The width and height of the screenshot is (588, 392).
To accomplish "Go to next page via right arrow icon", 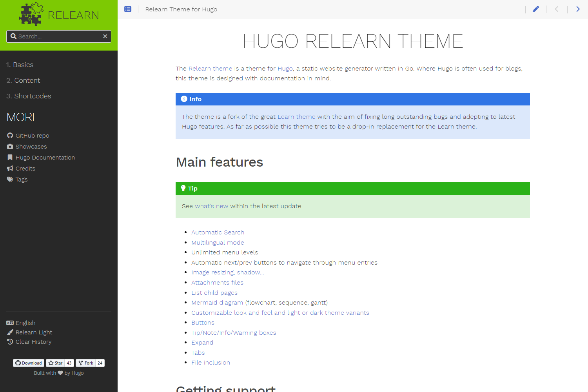I will click(x=578, y=9).
